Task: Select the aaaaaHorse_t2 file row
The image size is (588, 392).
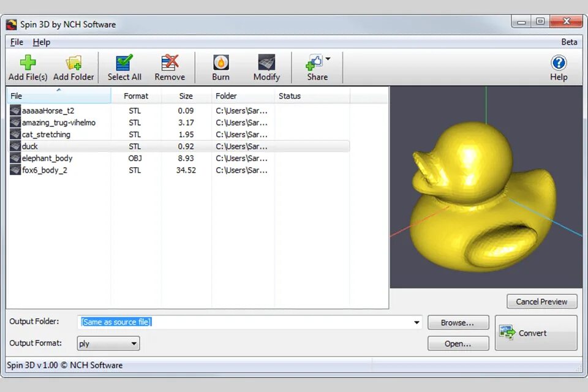Action: click(178, 111)
